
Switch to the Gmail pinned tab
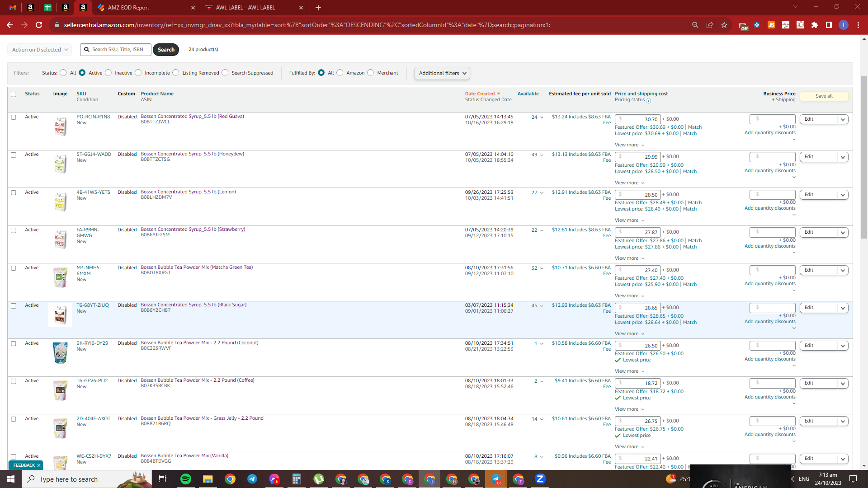[x=13, y=8]
